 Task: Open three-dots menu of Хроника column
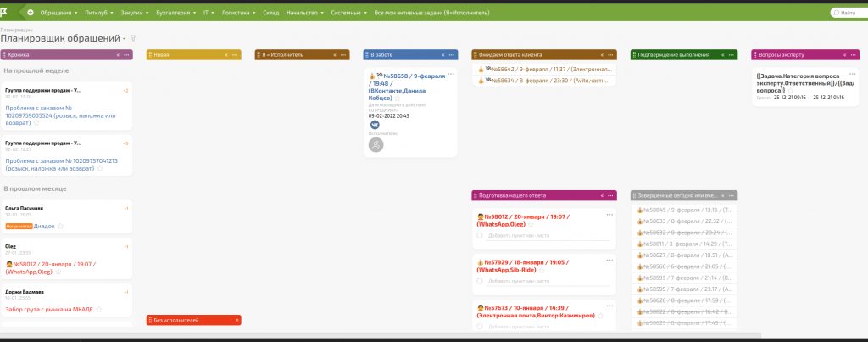click(127, 54)
